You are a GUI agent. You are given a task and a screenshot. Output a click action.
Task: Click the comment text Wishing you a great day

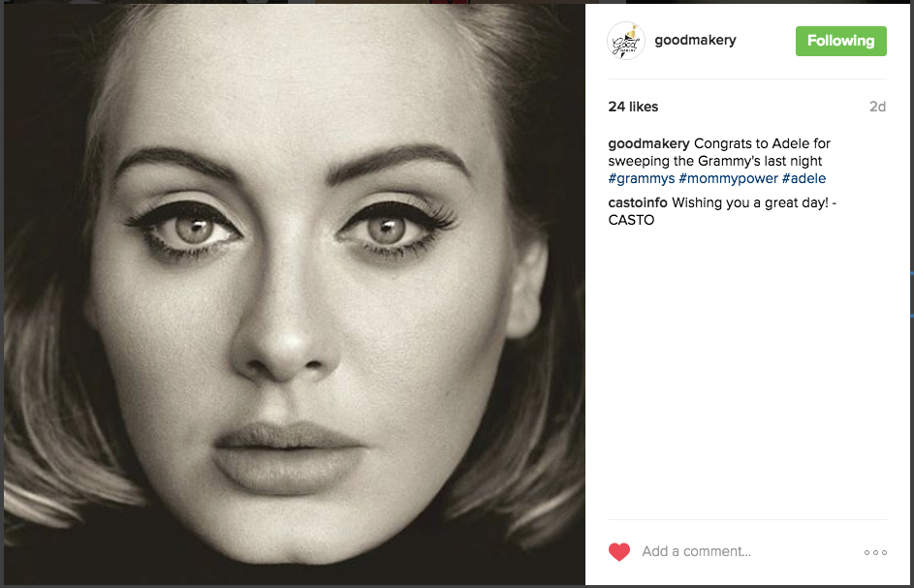pyautogui.click(x=750, y=202)
